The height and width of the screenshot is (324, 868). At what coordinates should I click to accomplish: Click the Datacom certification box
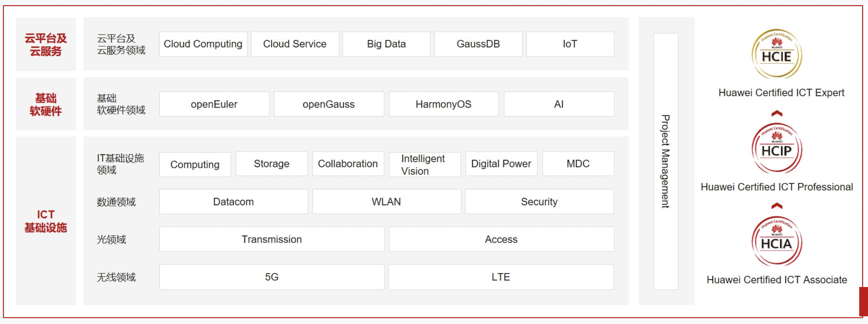(234, 202)
